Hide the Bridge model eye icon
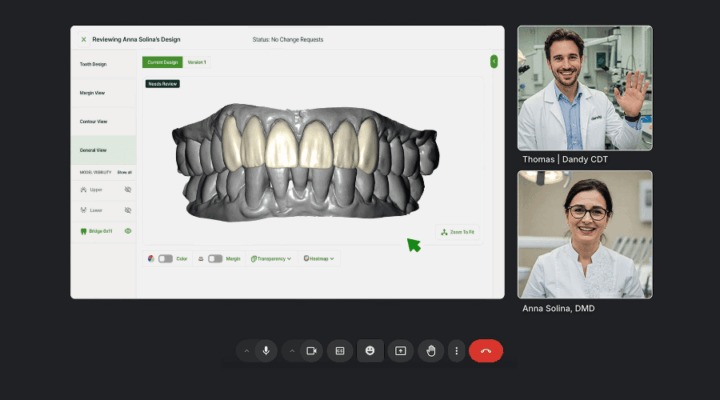Image resolution: width=720 pixels, height=400 pixels. point(128,231)
